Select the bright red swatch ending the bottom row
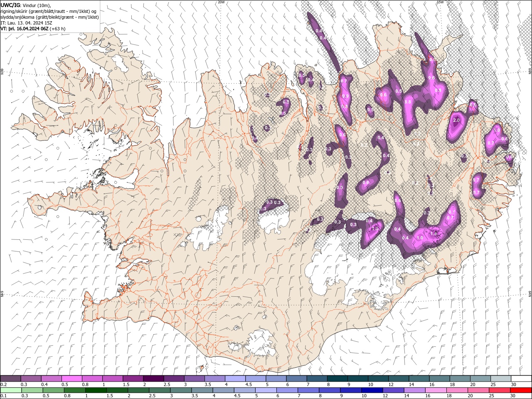Image resolution: width=532 pixels, height=399 pixels. click(x=521, y=390)
